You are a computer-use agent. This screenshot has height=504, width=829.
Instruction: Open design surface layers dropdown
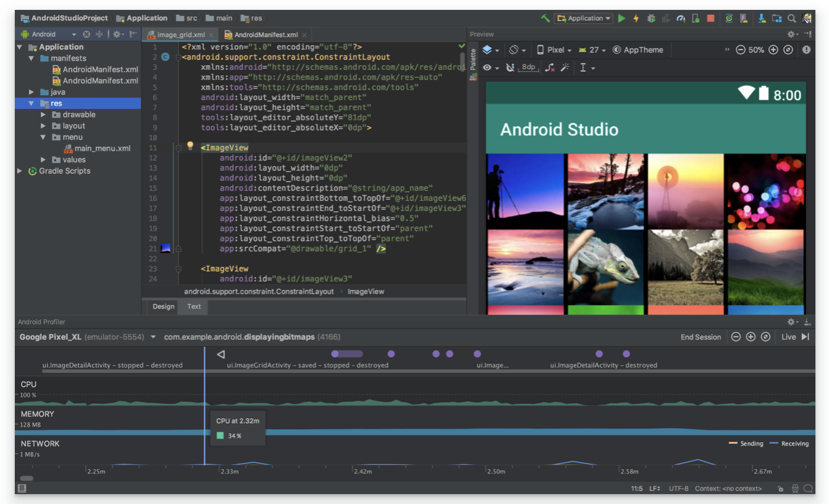pos(491,50)
